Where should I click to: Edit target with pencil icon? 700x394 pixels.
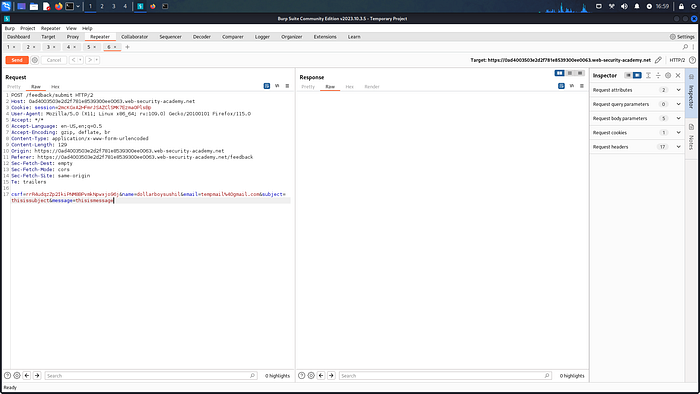[658, 60]
